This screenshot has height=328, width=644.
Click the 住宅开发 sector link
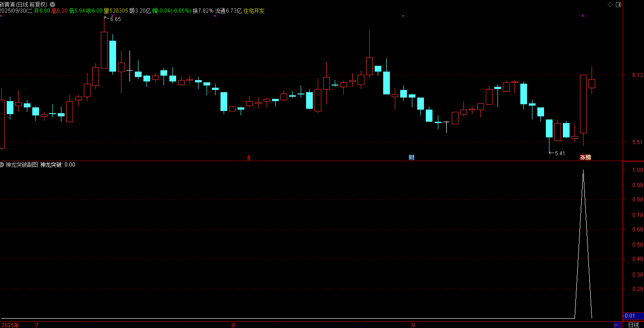pos(254,11)
